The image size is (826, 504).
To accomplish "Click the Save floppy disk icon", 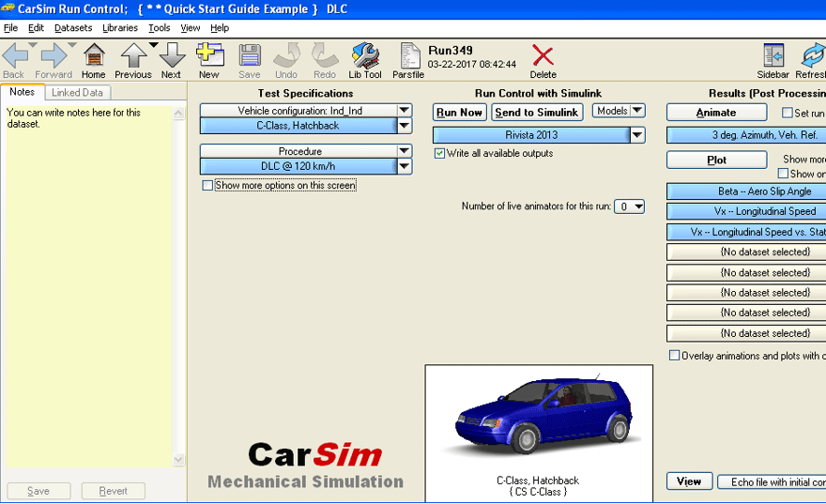I will click(250, 55).
